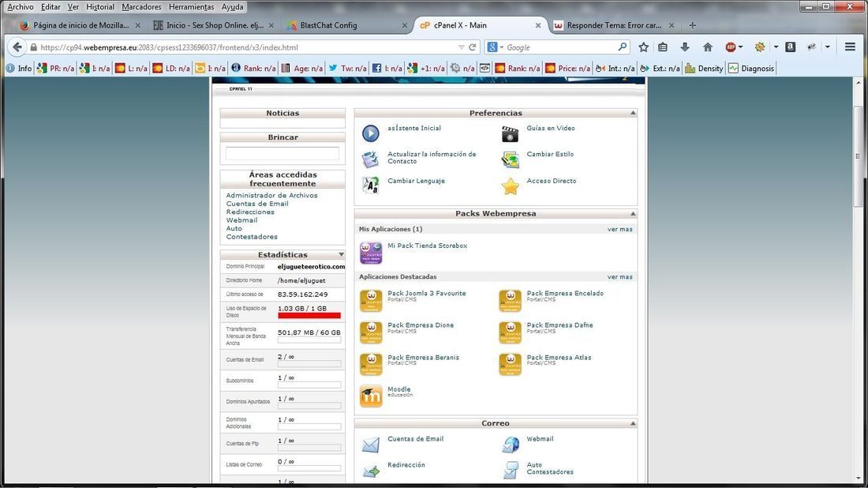The height and width of the screenshot is (488, 868).
Task: Switch to the BlastChat Config tab
Action: [347, 25]
